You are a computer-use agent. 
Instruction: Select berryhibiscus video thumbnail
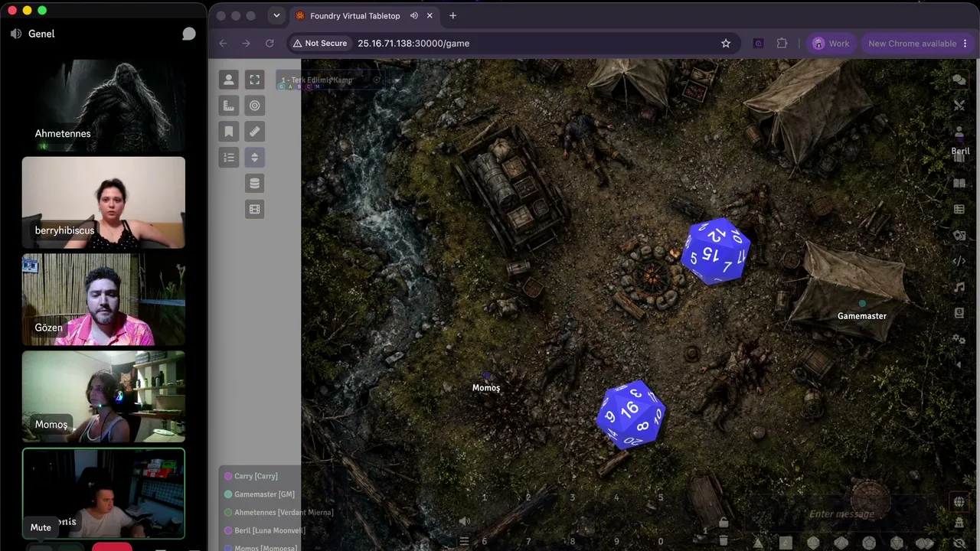click(103, 203)
